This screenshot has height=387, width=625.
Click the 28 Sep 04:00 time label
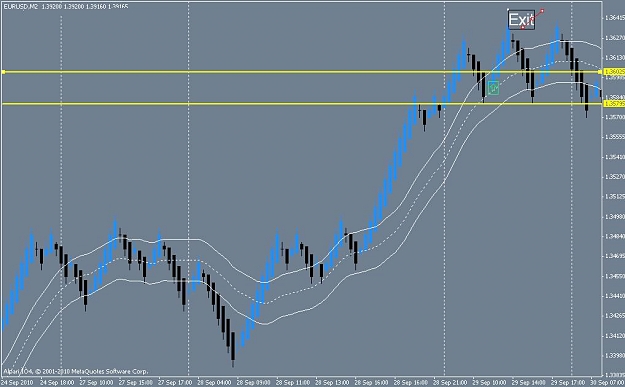[214, 382]
